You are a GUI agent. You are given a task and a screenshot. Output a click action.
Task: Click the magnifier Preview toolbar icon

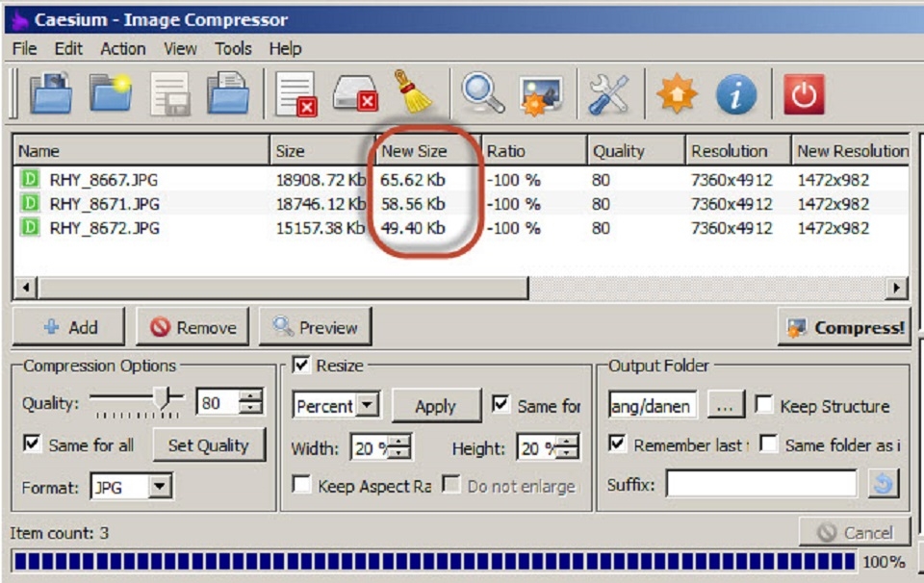tap(482, 93)
